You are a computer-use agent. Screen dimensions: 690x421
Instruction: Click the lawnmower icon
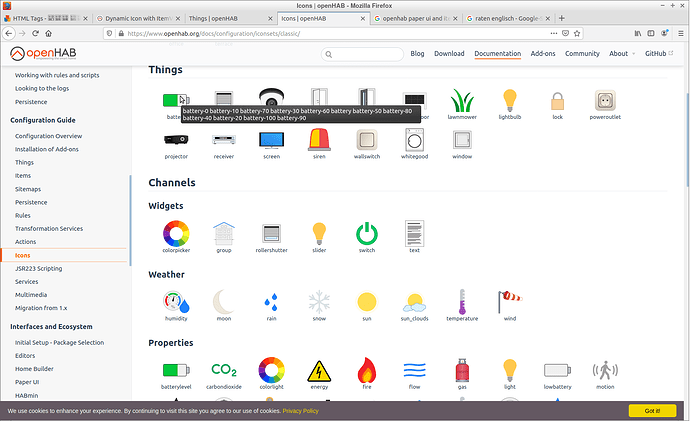coord(462,101)
